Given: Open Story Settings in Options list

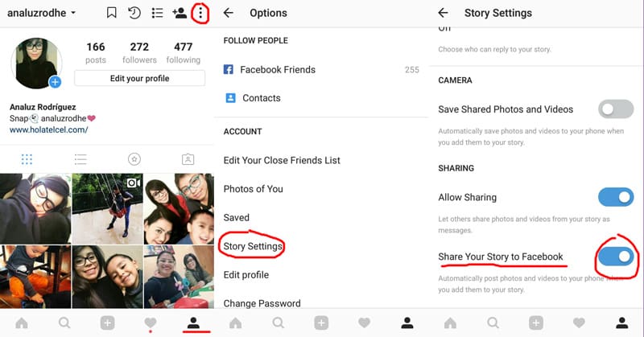Looking at the screenshot, I should 253,246.
